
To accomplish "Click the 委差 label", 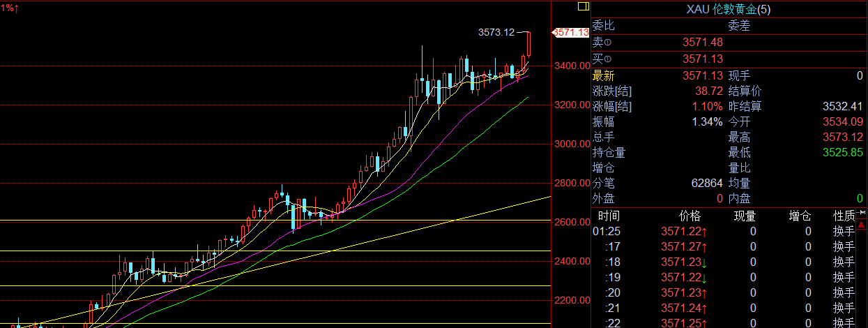I will (x=740, y=26).
